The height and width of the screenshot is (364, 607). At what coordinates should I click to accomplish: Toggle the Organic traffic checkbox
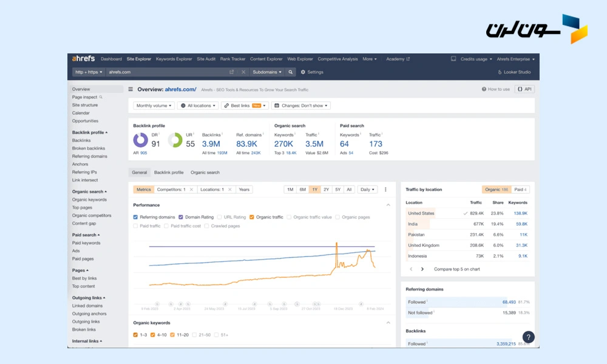click(252, 217)
